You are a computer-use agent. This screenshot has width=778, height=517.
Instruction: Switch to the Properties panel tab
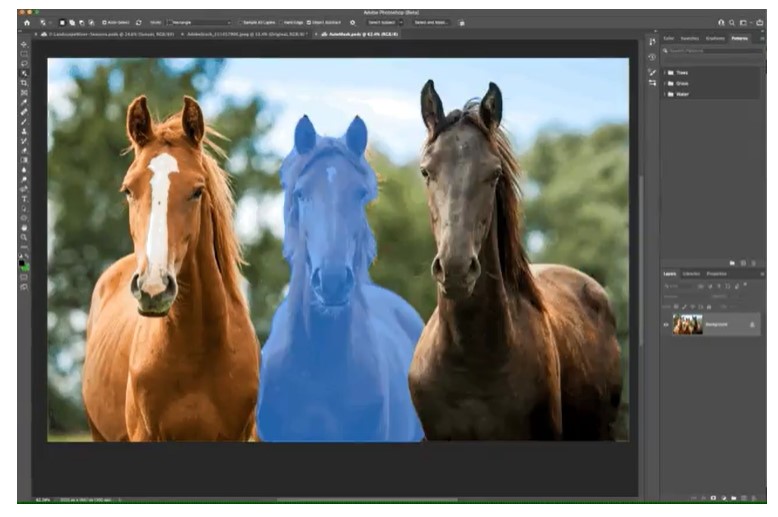coord(716,274)
